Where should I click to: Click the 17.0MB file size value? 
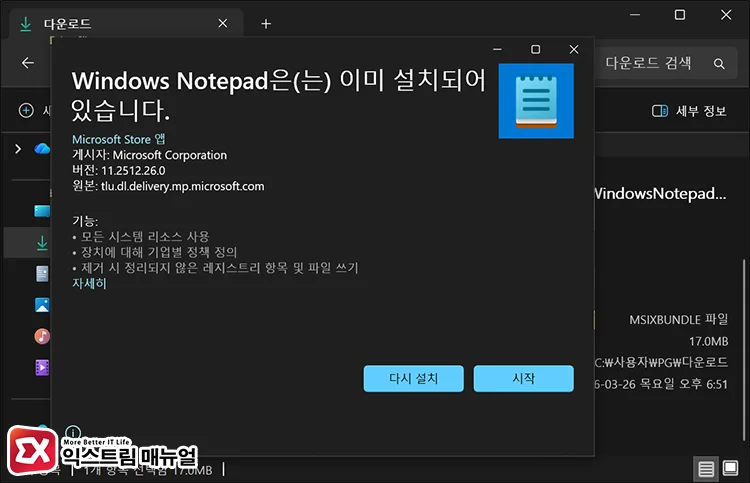coord(708,341)
